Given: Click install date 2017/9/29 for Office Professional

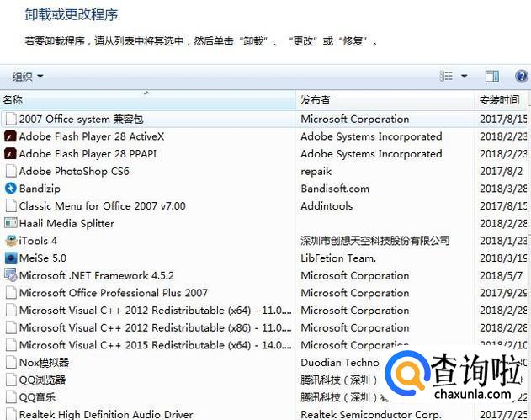Looking at the screenshot, I should [503, 293].
